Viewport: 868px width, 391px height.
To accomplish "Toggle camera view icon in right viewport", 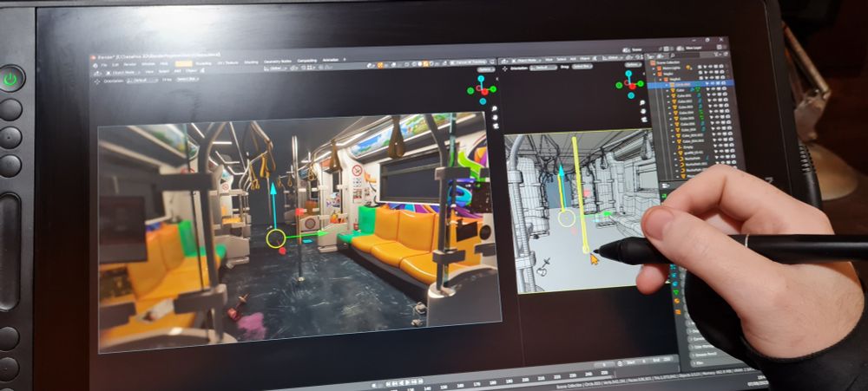I will click(644, 119).
